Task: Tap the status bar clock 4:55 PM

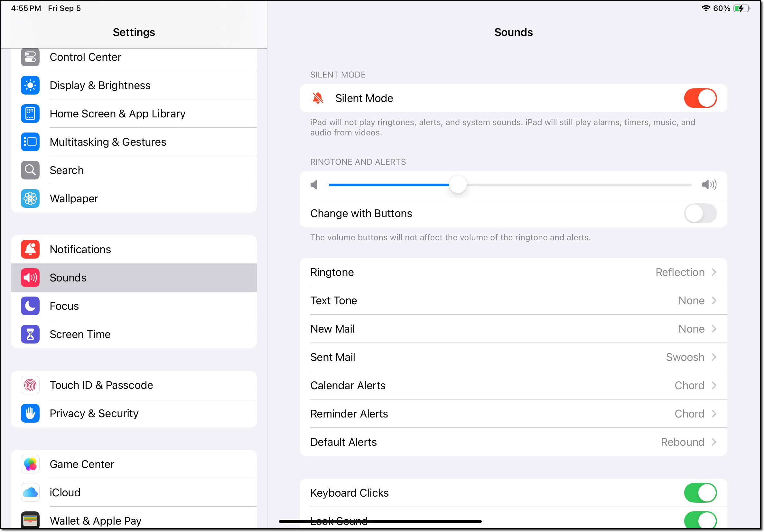Action: pyautogui.click(x=26, y=8)
